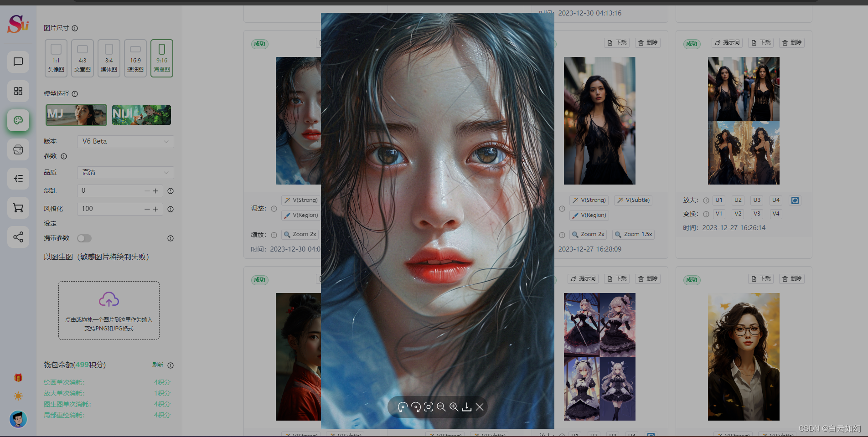Open the apps grid in the sidebar

tap(18, 91)
